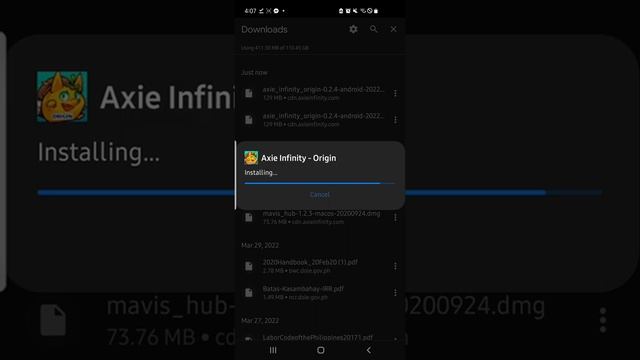Click the storage usage text under Downloads

275,48
